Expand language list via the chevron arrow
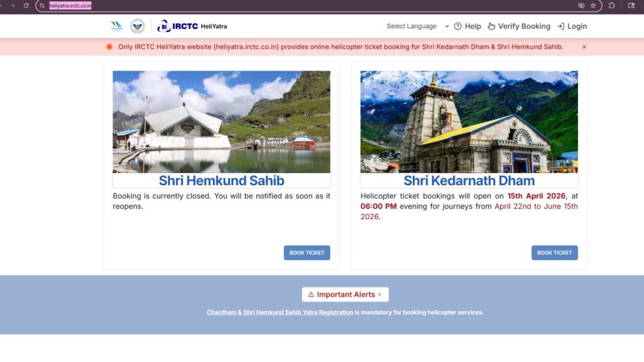 [447, 26]
